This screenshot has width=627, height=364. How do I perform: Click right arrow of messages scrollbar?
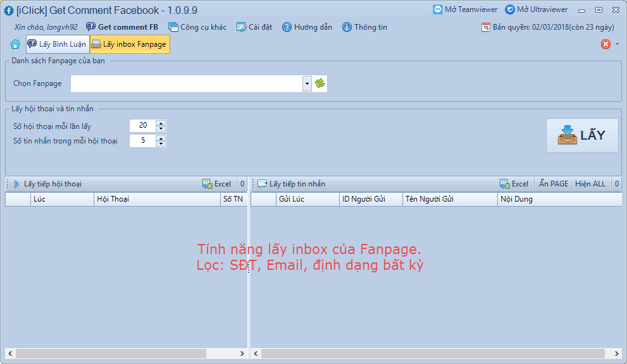[617, 353]
